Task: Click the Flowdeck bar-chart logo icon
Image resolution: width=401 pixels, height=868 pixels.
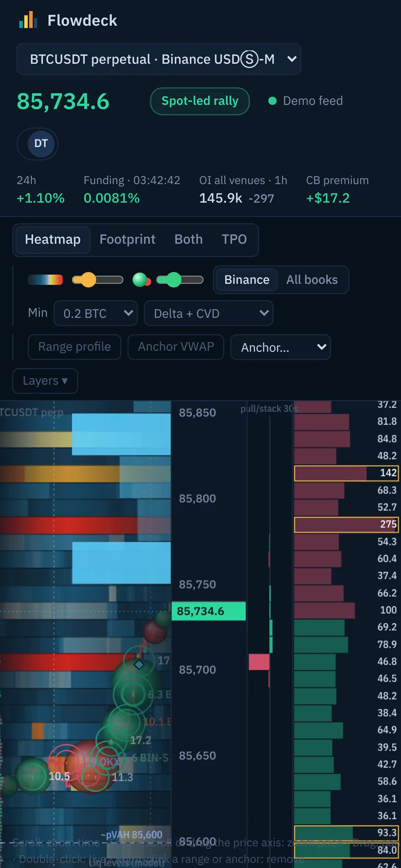Action: pyautogui.click(x=28, y=20)
